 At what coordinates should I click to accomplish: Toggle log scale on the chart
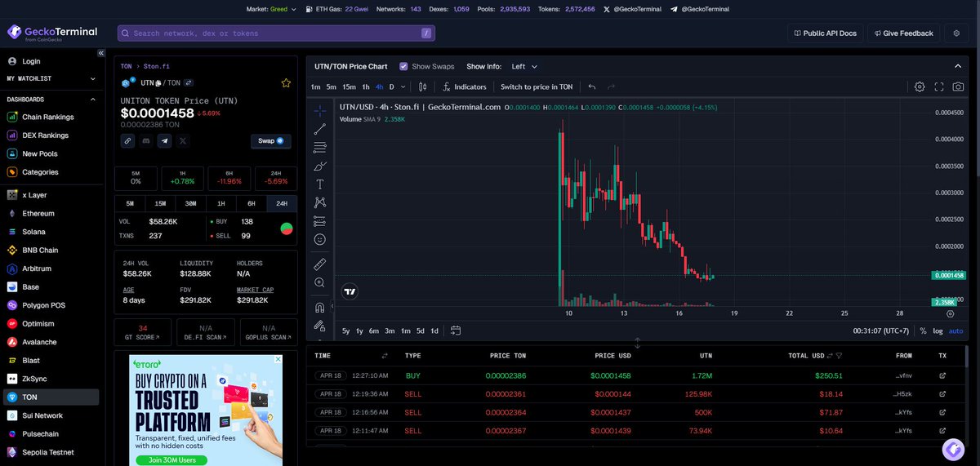938,331
